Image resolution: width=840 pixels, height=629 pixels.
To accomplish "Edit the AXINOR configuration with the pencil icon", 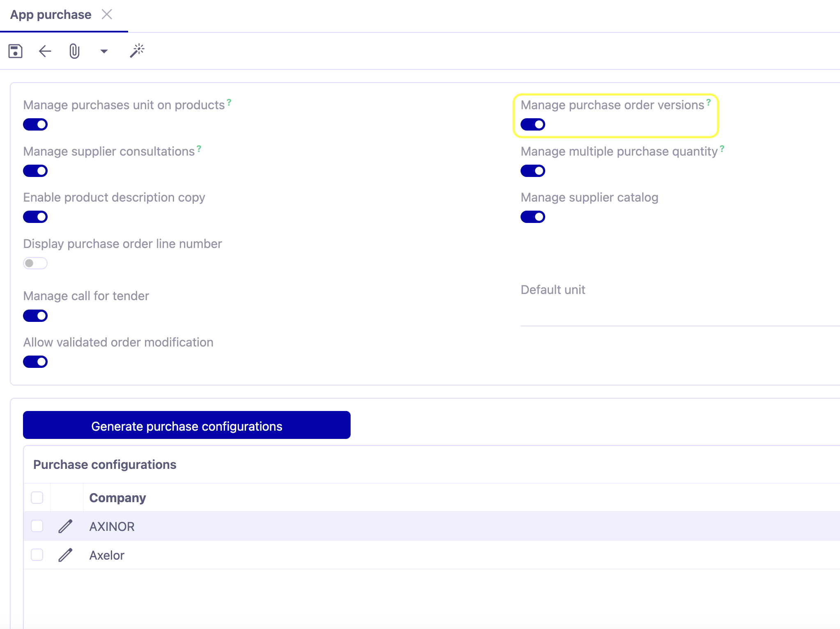I will 66,526.
